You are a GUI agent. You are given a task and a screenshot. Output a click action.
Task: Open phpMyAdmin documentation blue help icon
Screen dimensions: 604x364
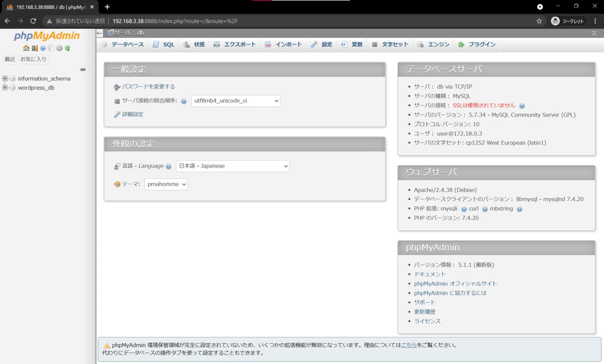43,48
